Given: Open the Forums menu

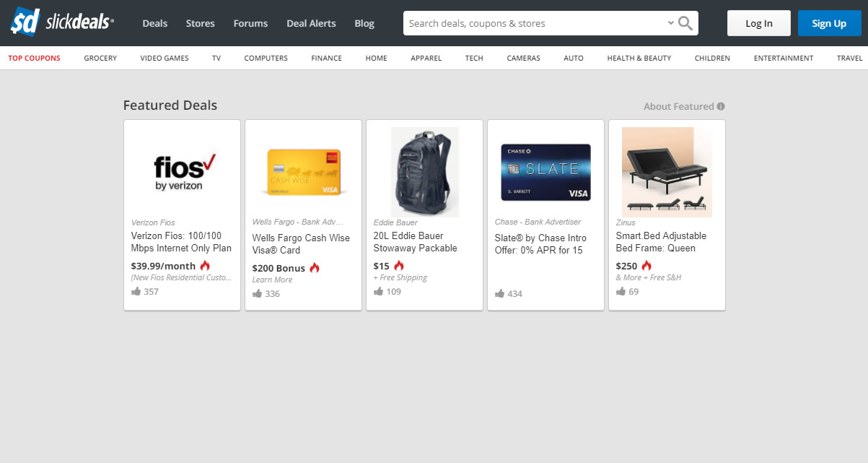Looking at the screenshot, I should 250,23.
